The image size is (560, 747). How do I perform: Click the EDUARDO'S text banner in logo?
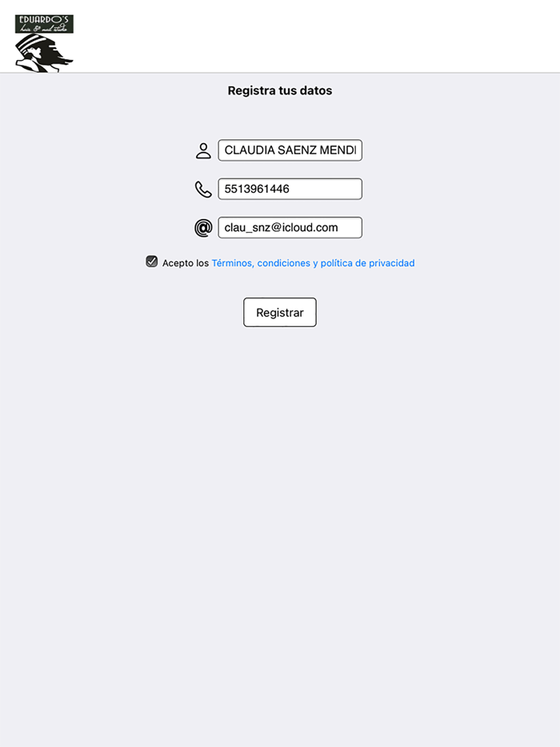[x=44, y=24]
